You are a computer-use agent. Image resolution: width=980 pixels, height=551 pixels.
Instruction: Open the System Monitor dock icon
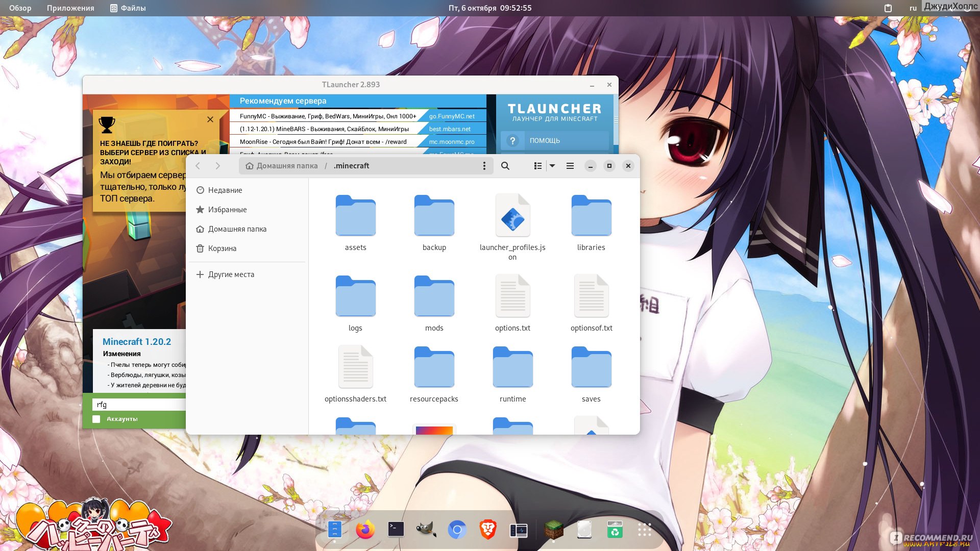click(x=519, y=531)
